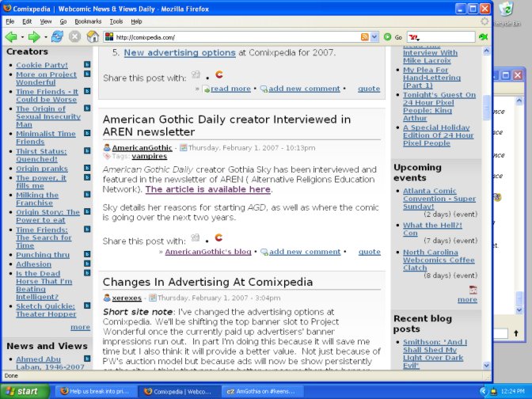Click the main page vertical scrollbar down arrow
Image resolution: width=532 pixels, height=399 pixels.
pos(486,366)
